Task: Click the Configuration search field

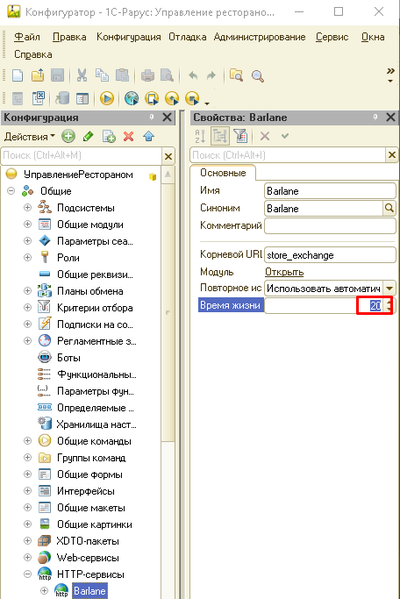Action: (81, 155)
